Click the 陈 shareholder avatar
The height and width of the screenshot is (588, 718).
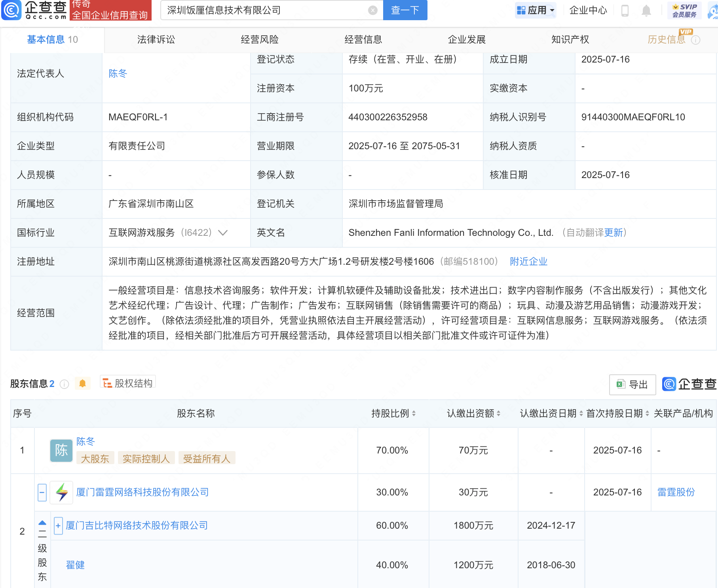pyautogui.click(x=61, y=450)
